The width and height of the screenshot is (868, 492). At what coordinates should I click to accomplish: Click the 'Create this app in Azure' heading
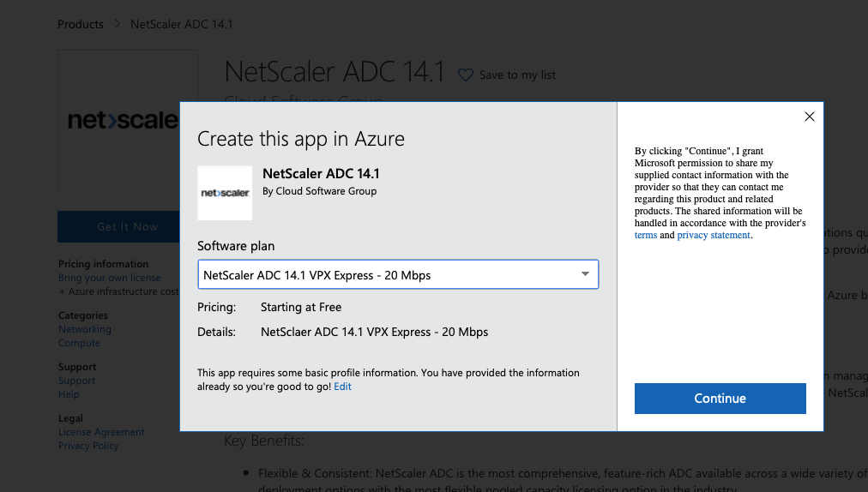click(x=300, y=138)
